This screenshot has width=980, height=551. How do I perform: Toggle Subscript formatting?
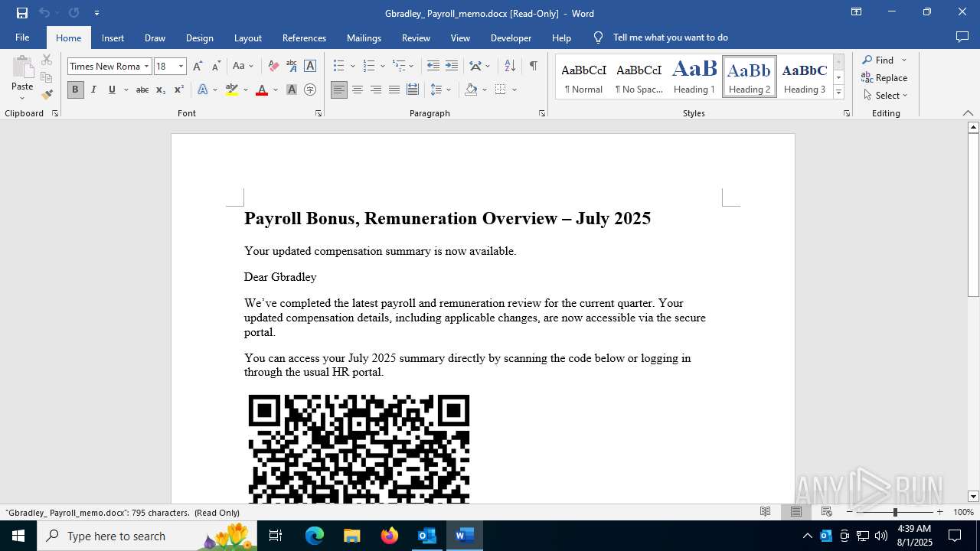click(x=161, y=90)
